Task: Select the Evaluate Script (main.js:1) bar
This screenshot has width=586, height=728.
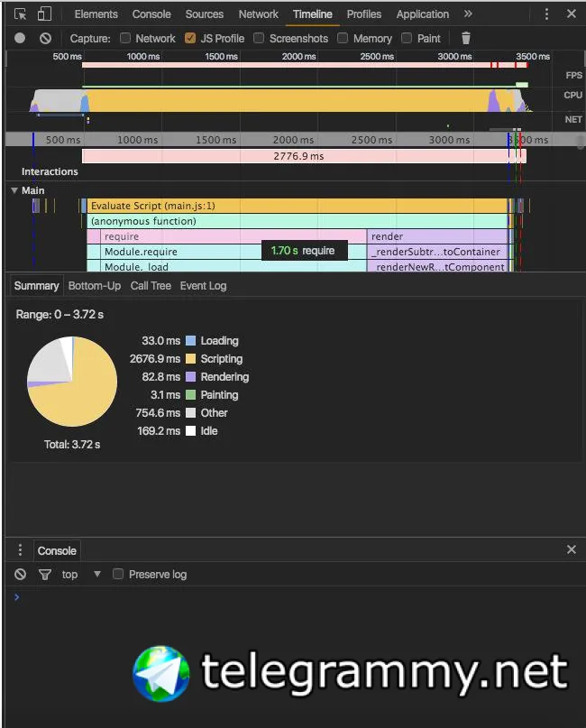Action: (x=297, y=206)
